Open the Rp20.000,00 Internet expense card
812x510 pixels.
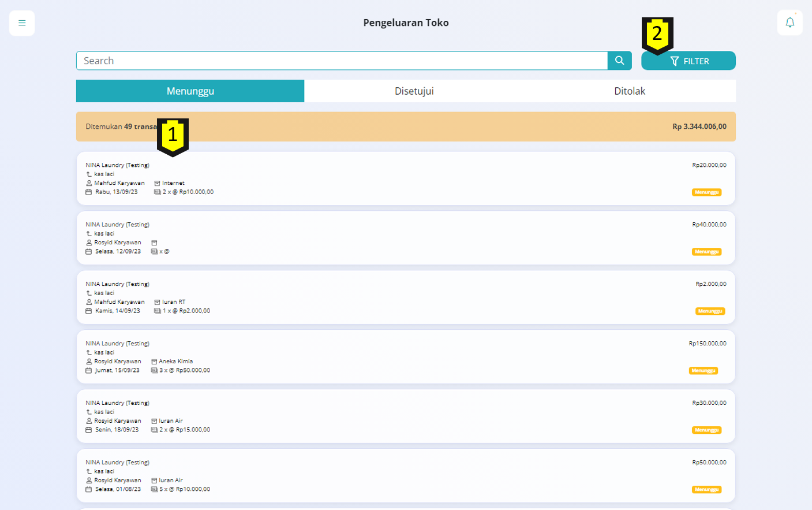[x=405, y=178]
